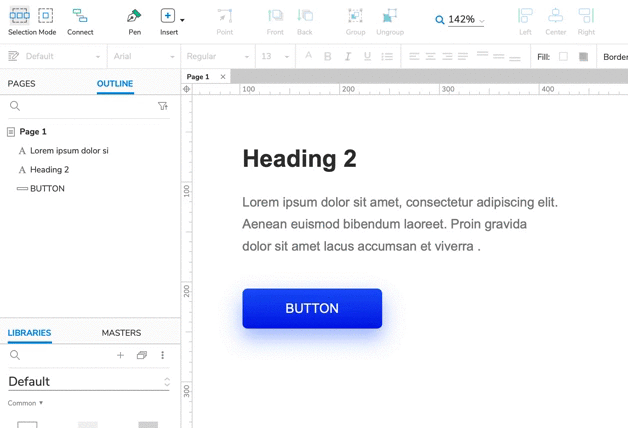Click the ruler origin crosshair icon

(x=186, y=89)
